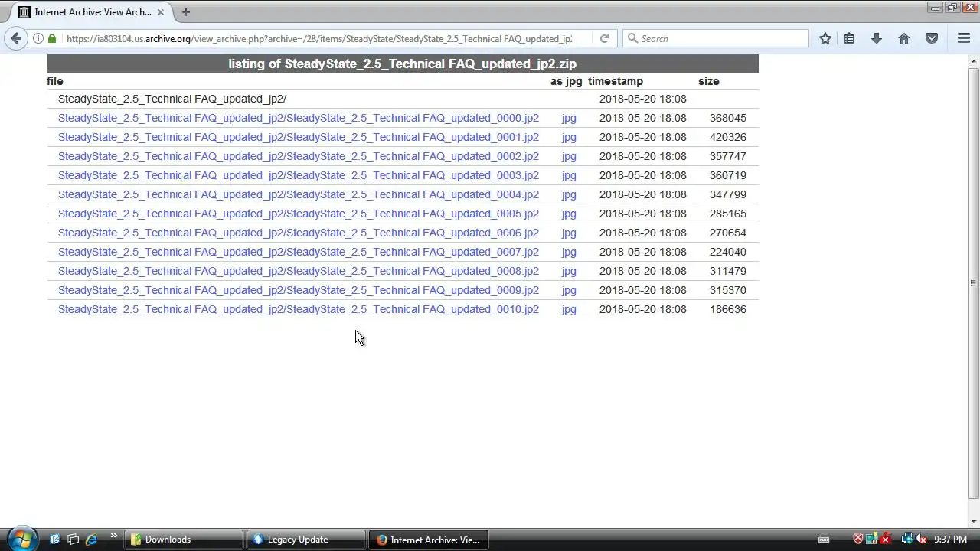View file 0002 as jpg

pyautogui.click(x=569, y=157)
